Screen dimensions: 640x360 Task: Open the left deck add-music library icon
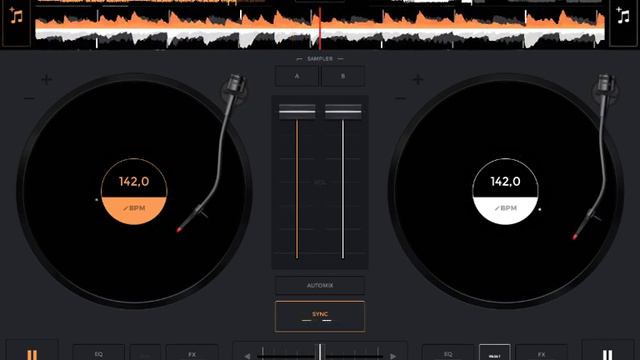click(16, 16)
